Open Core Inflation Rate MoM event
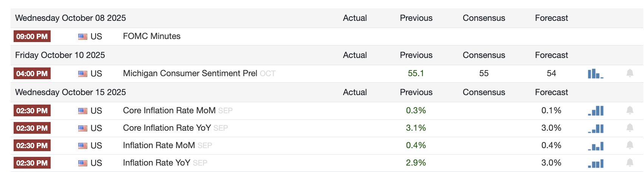This screenshot has width=644, height=172. click(x=169, y=111)
